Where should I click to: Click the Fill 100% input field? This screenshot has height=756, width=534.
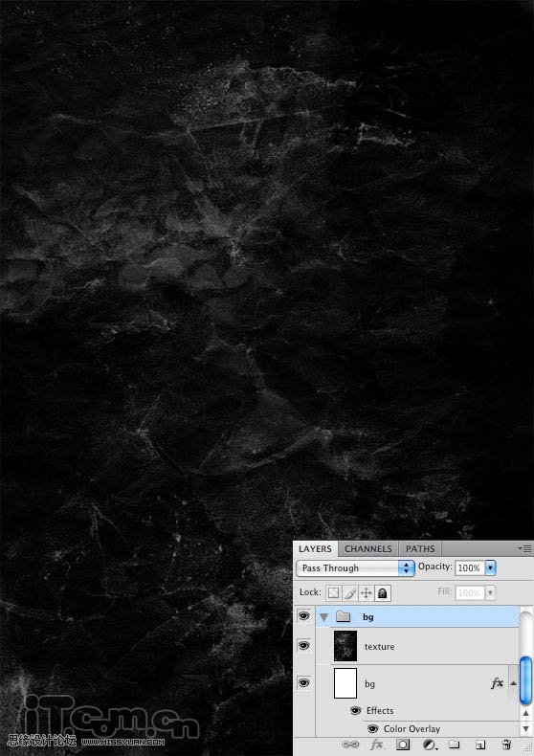point(470,592)
